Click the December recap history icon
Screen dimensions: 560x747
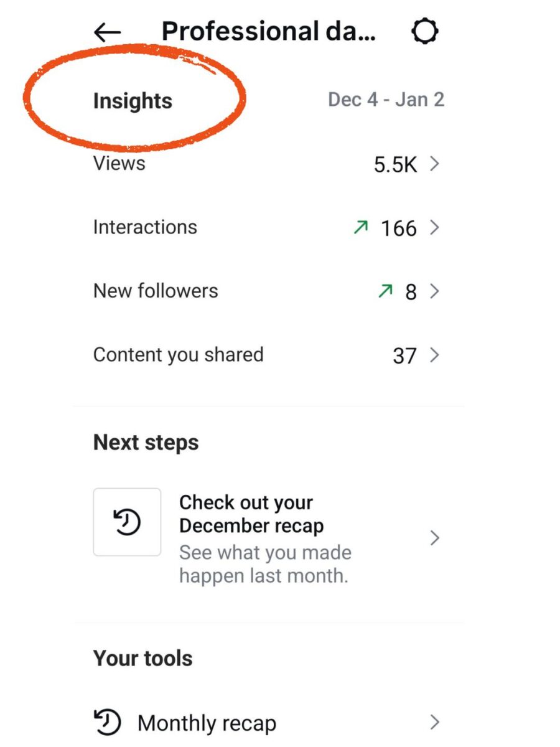tap(127, 522)
